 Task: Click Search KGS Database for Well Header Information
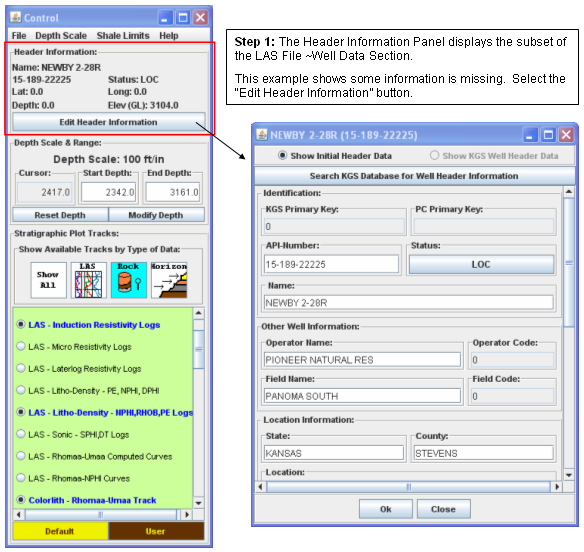click(x=414, y=176)
